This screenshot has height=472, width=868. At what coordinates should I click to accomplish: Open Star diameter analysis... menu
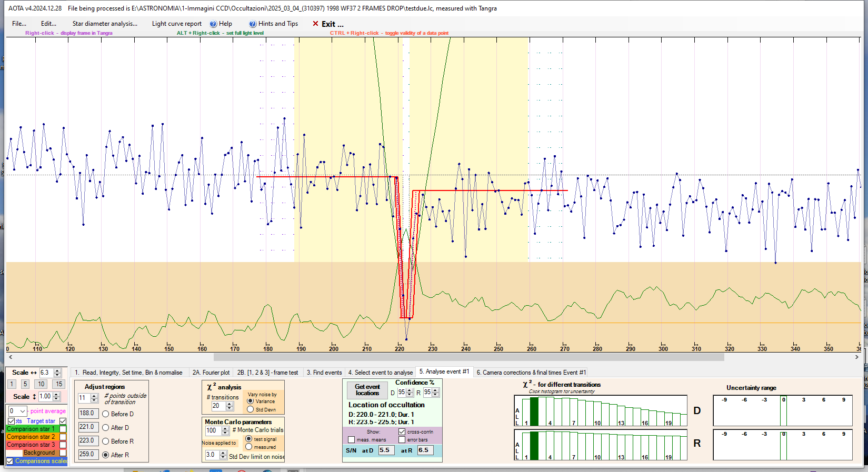[x=105, y=24]
